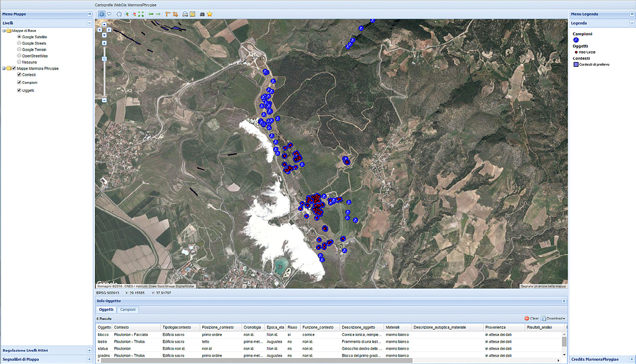Click the Mappe di Base folder label
This screenshot has height=364, width=636.
24,31
